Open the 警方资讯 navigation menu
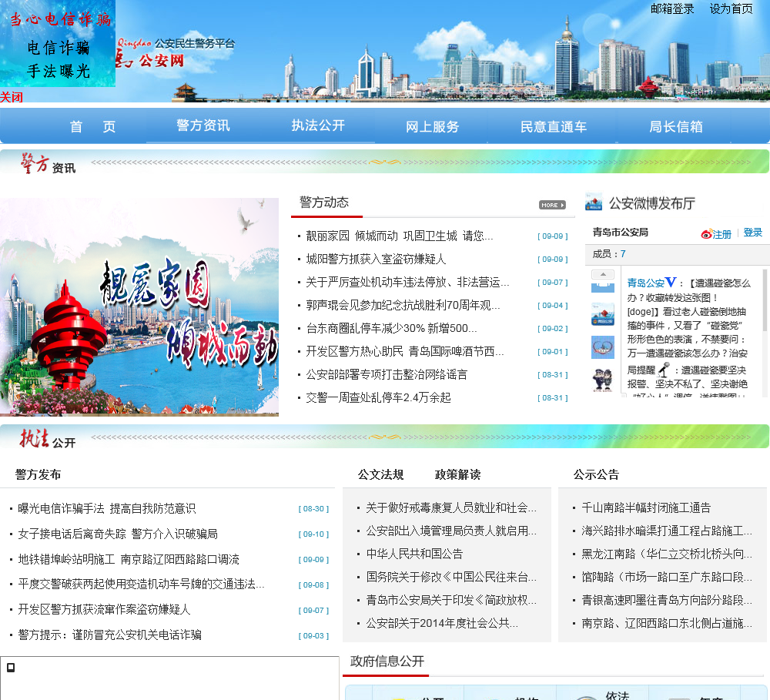Image resolution: width=770 pixels, height=700 pixels. pos(203,126)
